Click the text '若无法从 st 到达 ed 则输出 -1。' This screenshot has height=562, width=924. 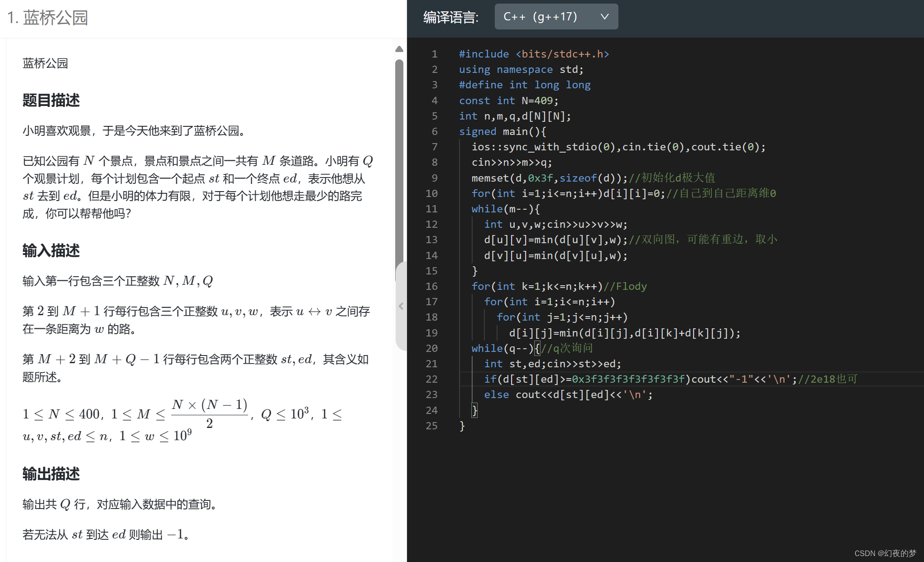107,534
